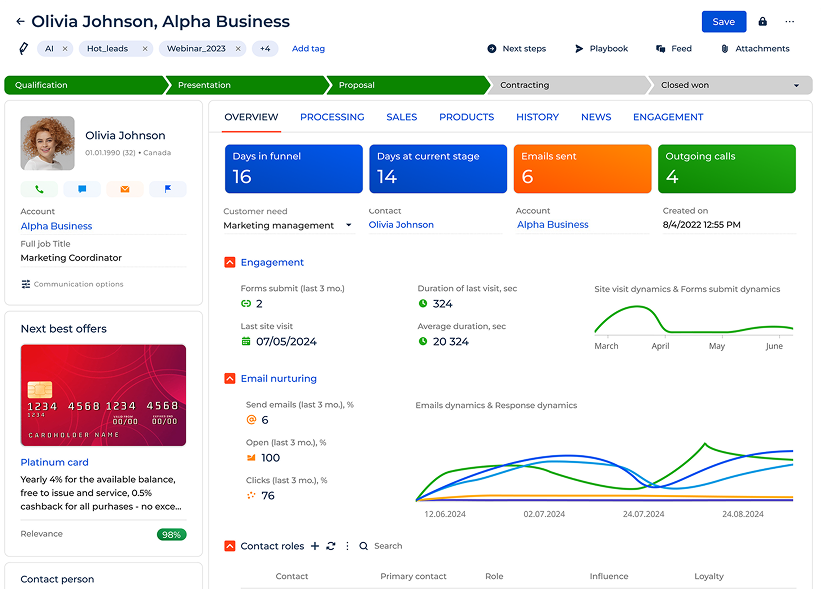Open the Feed

click(674, 49)
